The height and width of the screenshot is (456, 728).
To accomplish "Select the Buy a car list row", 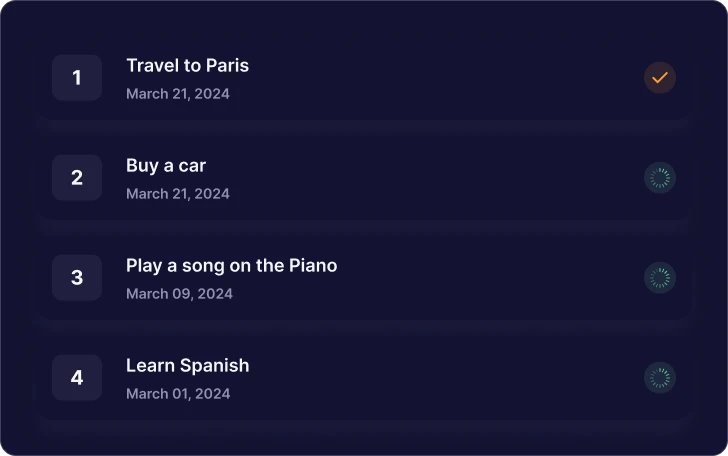I will click(364, 177).
